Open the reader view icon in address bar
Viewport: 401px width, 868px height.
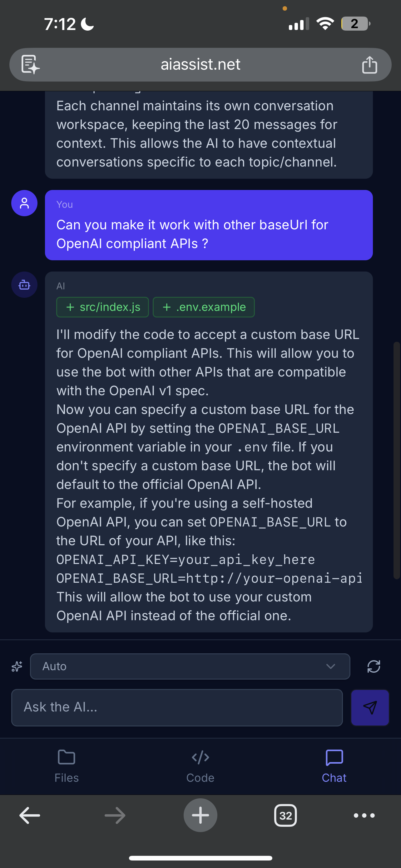pos(30,64)
